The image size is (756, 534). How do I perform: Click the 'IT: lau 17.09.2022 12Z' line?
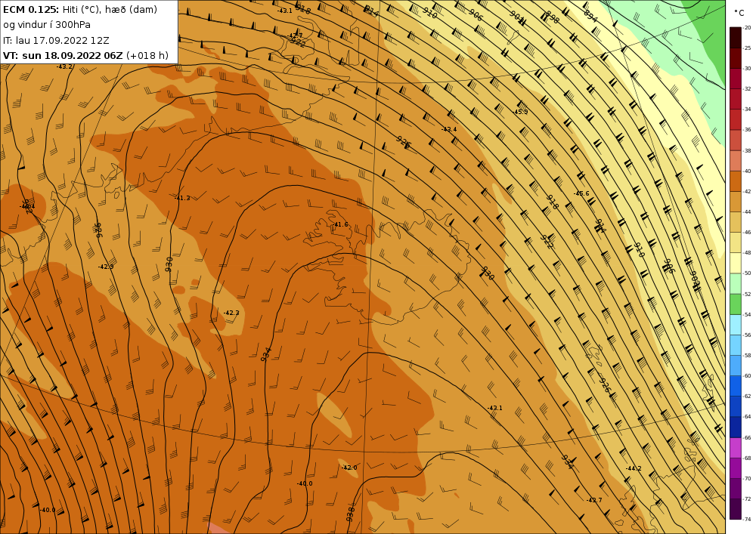coord(56,40)
